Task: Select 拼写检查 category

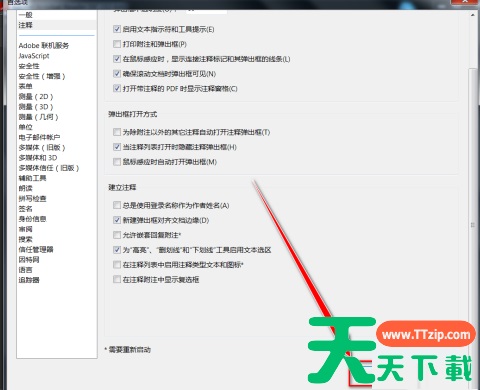Action: pos(32,199)
